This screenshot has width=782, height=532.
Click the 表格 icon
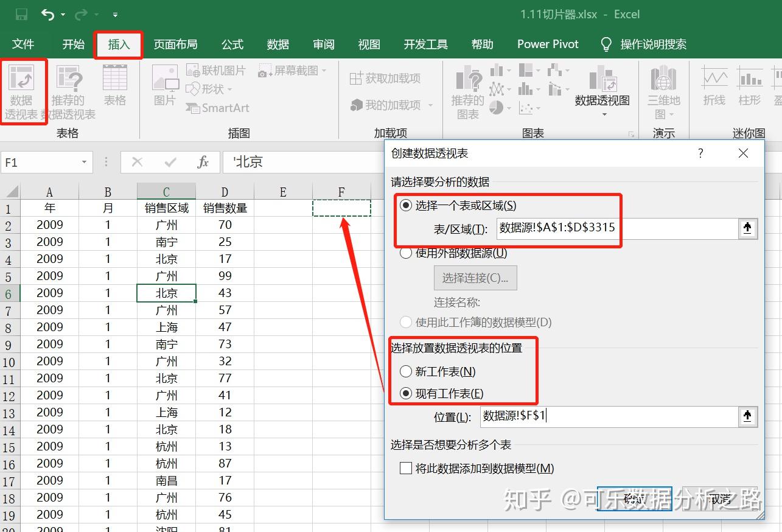(115, 85)
